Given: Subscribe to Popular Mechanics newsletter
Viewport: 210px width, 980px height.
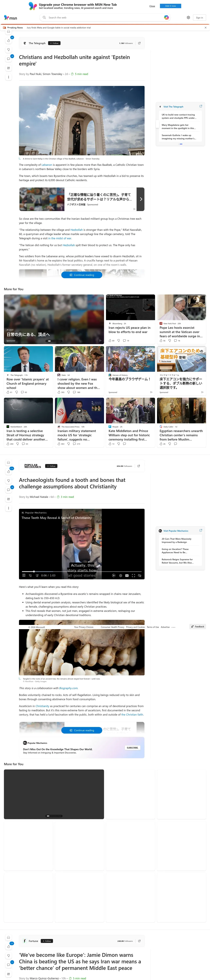Looking at the screenshot, I should [132, 747].
